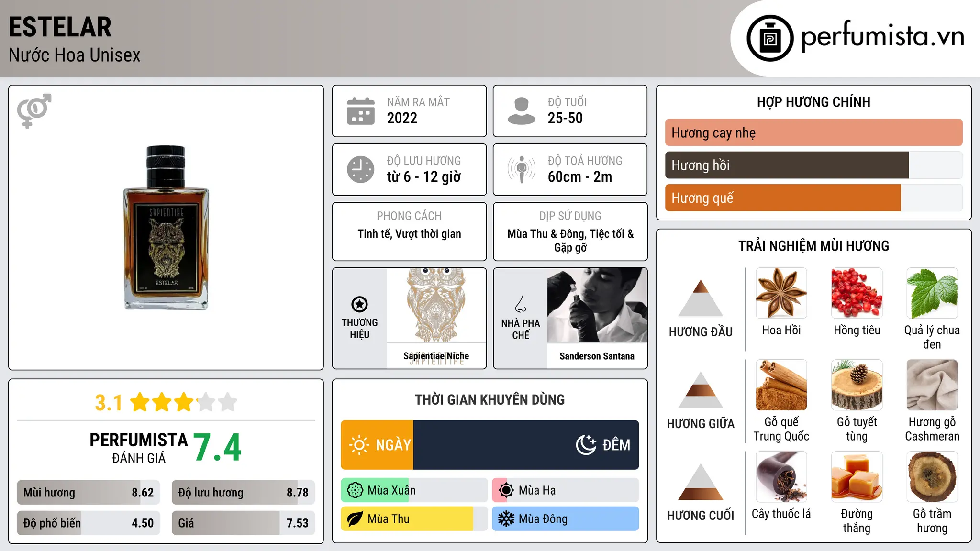This screenshot has width=980, height=551.
Task: Click the Thời gian khuyên dùng heading
Action: tap(490, 400)
